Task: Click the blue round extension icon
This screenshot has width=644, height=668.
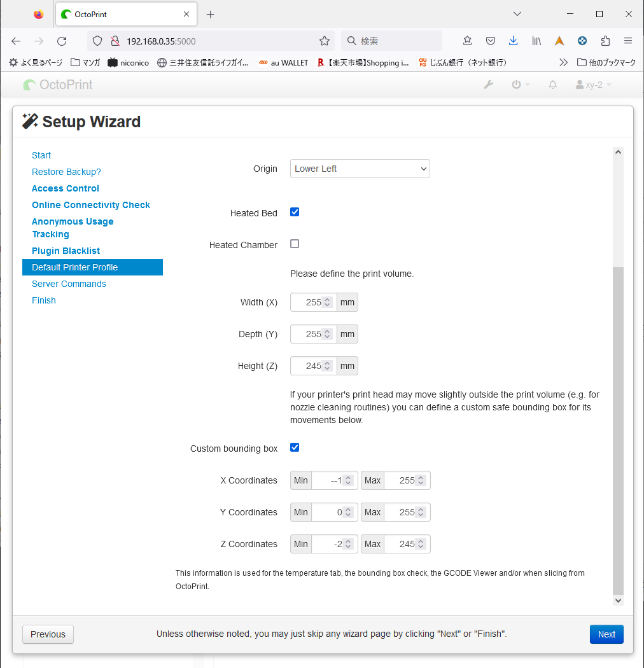Action: [x=582, y=41]
